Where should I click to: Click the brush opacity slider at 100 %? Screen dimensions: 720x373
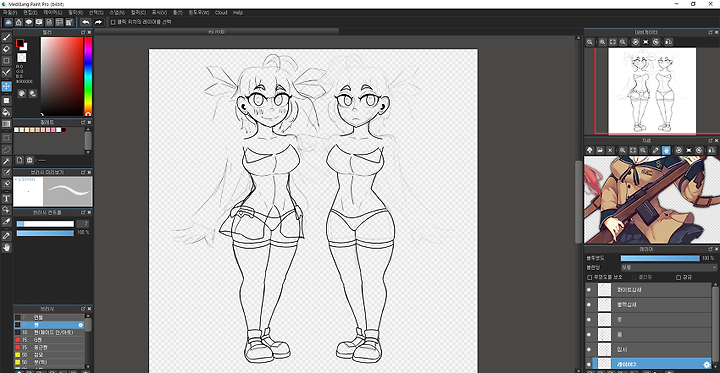point(45,233)
